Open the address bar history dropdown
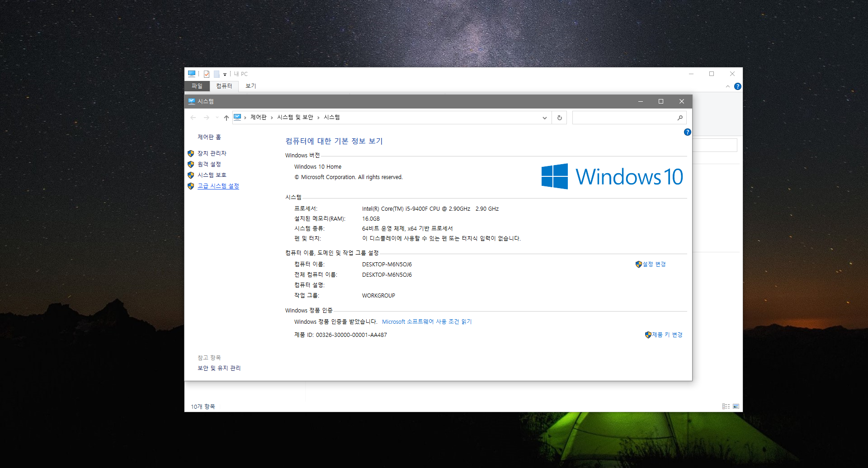This screenshot has height=468, width=868. coord(545,118)
